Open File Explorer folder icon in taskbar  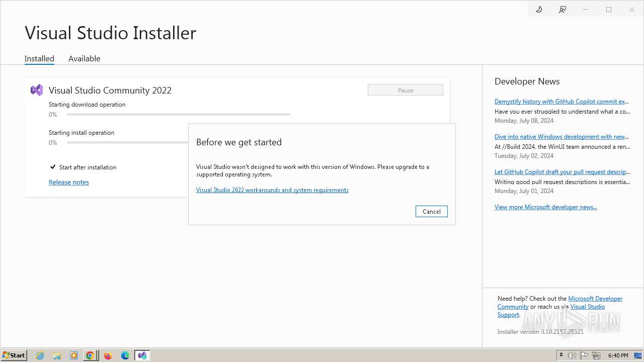coord(57,355)
